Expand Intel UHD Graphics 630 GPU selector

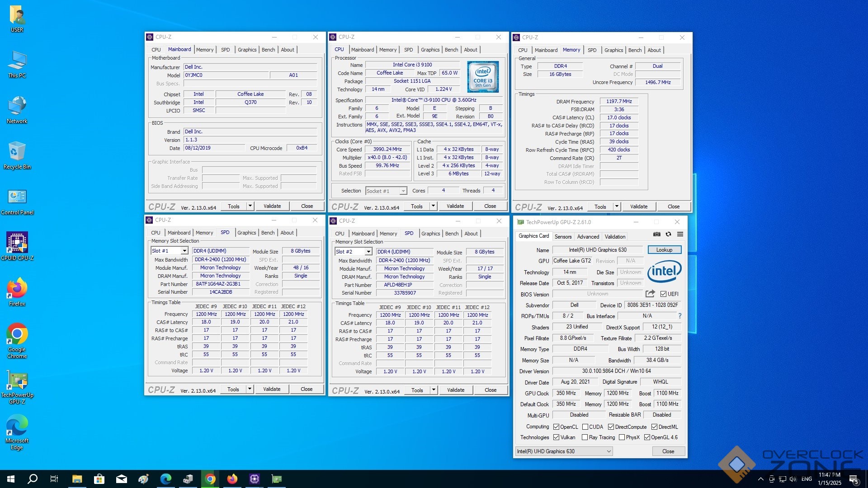(x=609, y=451)
